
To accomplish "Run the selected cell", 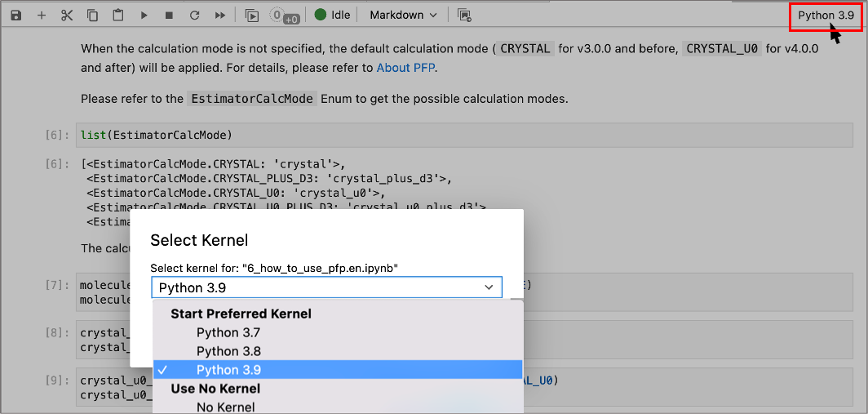I will 144,15.
